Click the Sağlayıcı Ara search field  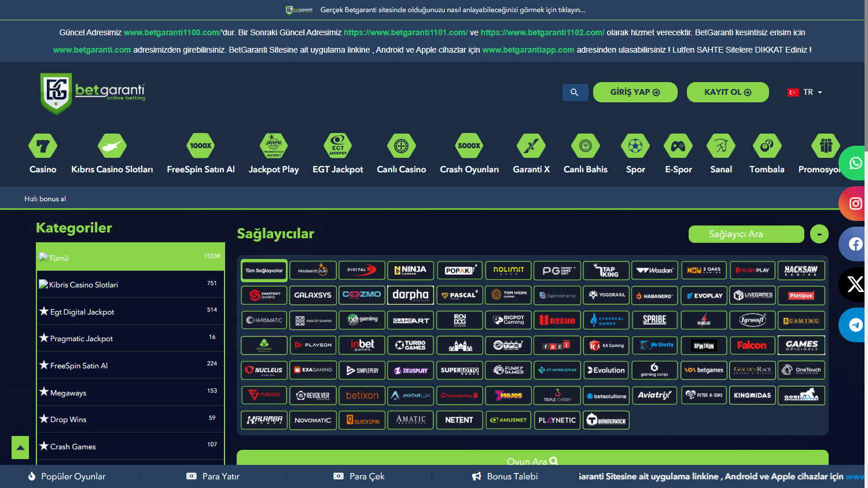(746, 234)
